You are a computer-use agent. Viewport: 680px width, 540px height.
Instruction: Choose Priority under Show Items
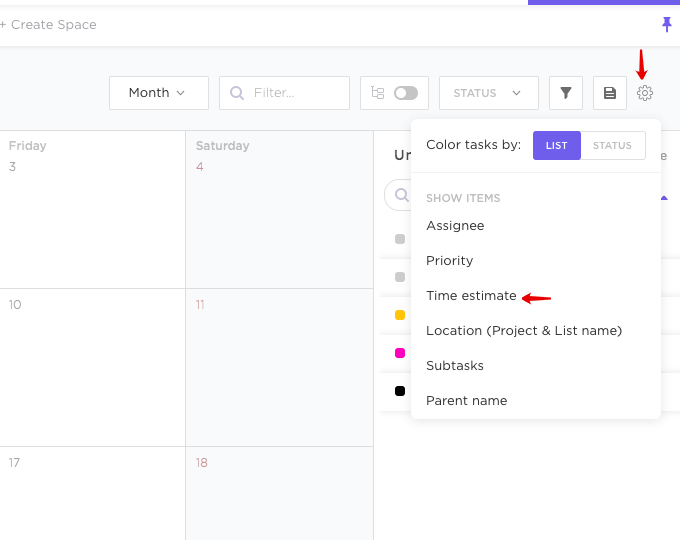click(450, 261)
